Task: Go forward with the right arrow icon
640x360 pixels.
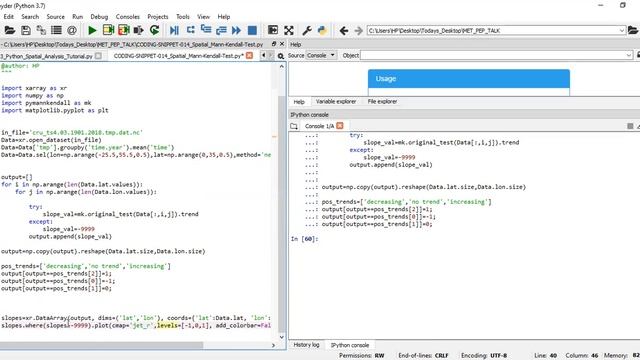Action: [358, 31]
